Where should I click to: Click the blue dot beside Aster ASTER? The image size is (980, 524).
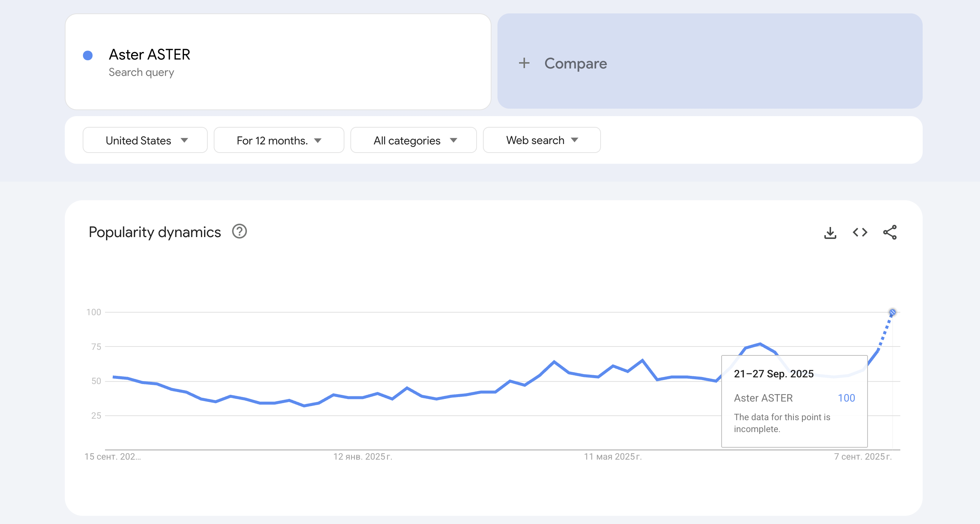(x=88, y=55)
